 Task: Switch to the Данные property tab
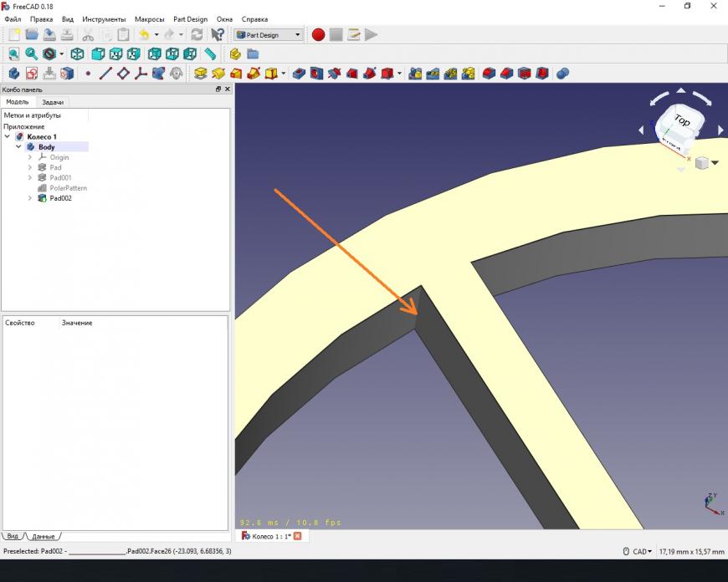[x=44, y=537]
